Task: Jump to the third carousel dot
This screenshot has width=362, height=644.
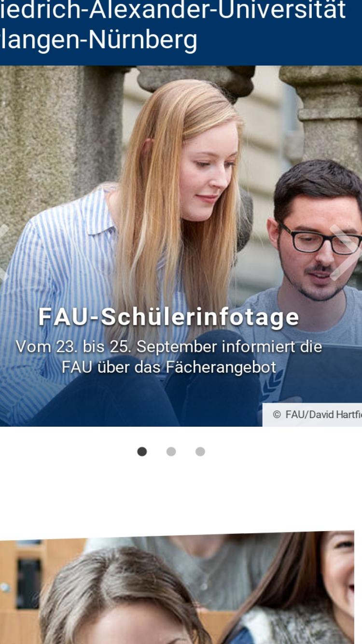Action: [200, 451]
